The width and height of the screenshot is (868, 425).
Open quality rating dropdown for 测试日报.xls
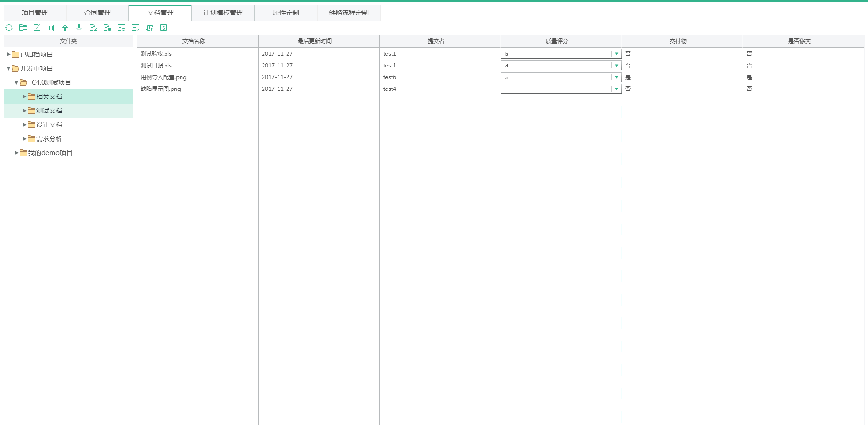click(x=617, y=66)
